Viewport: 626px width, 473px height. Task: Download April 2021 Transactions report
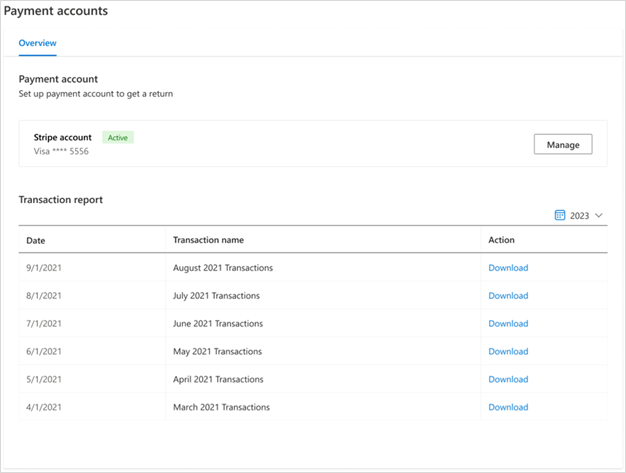point(508,380)
